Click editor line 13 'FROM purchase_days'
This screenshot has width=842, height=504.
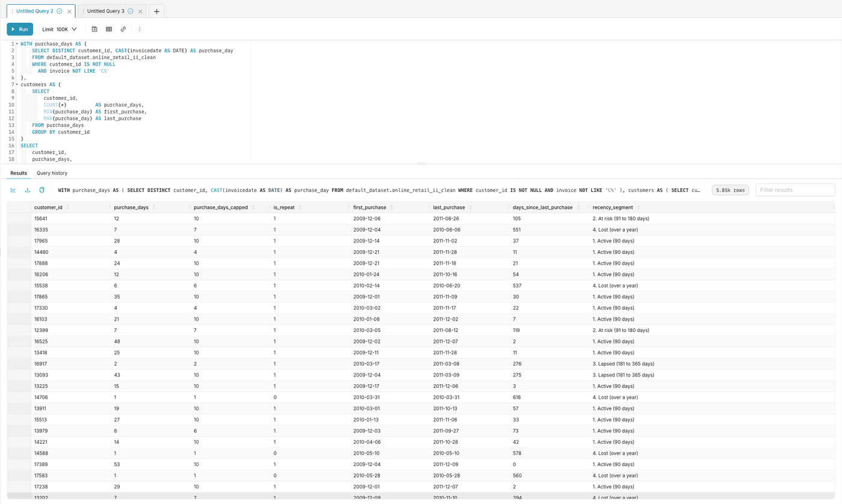(58, 126)
